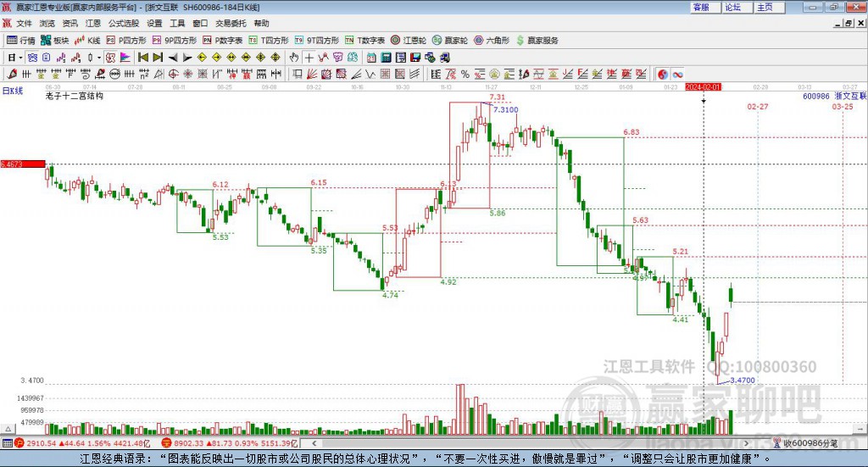Open the 资讯 menu
The image size is (868, 467).
tap(70, 23)
